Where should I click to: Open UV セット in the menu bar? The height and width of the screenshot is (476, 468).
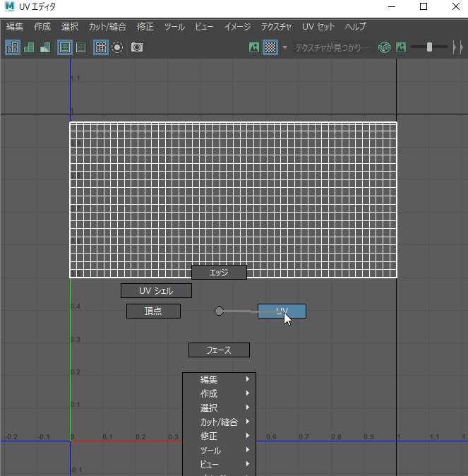[x=318, y=27]
